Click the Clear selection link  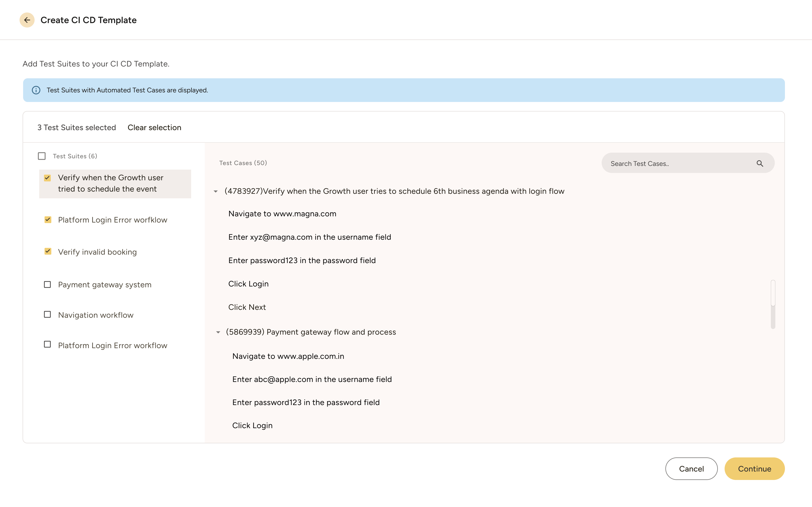click(154, 127)
